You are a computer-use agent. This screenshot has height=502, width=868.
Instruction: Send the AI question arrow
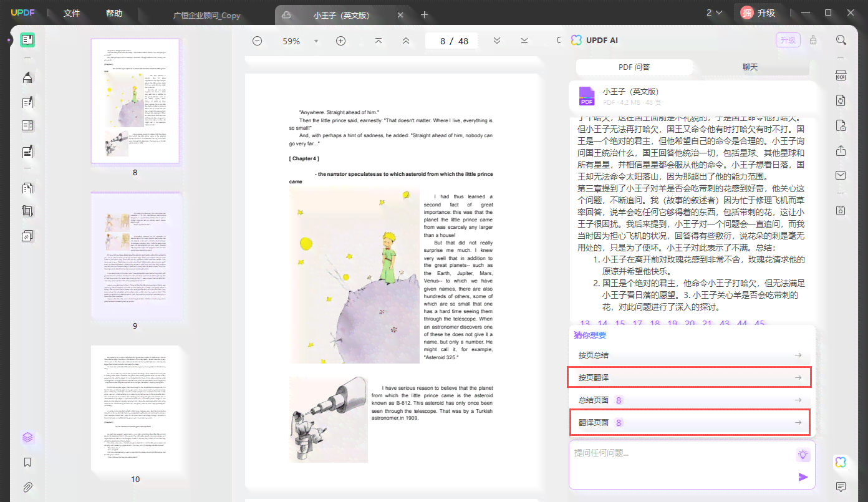(x=803, y=477)
